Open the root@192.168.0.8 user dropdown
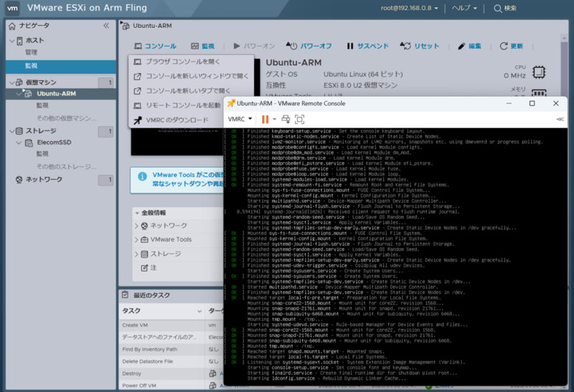 [409, 8]
